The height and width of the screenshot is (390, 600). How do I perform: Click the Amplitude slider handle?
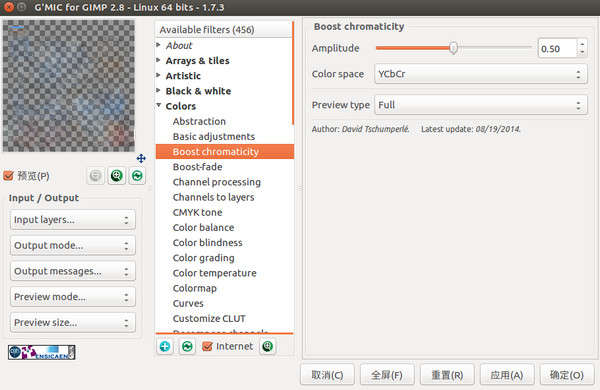click(453, 48)
